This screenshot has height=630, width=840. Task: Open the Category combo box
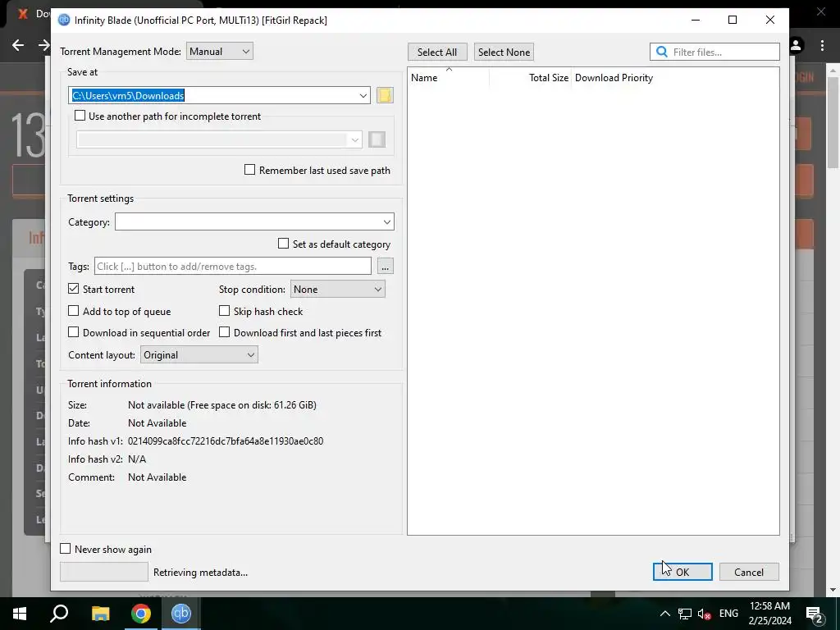254,221
